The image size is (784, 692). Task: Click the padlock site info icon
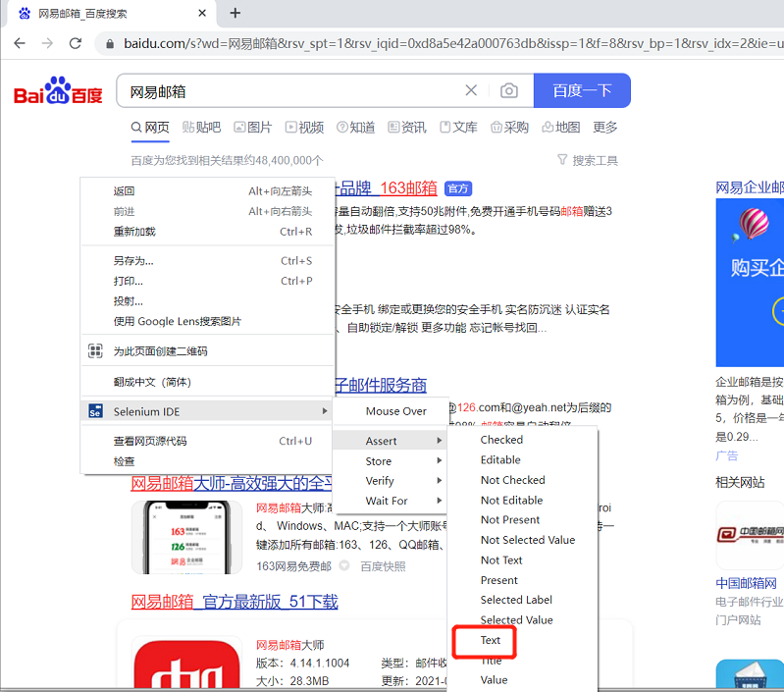pyautogui.click(x=110, y=44)
